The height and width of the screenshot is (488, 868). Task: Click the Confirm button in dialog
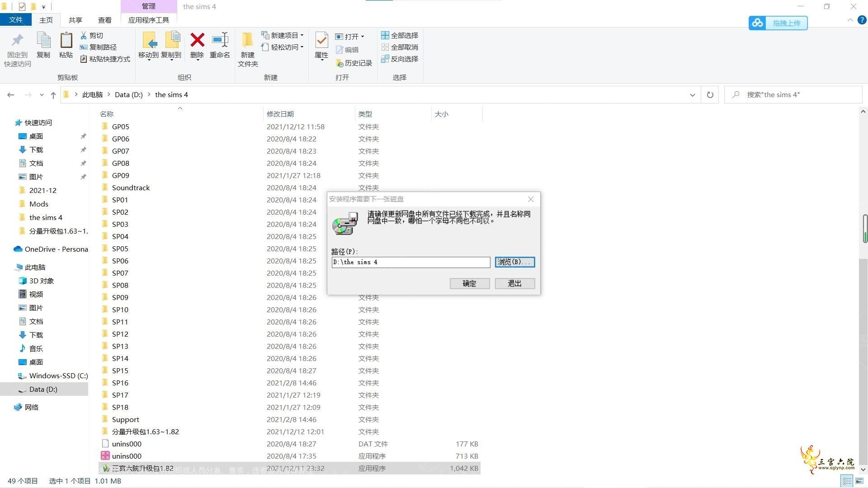[x=469, y=283]
